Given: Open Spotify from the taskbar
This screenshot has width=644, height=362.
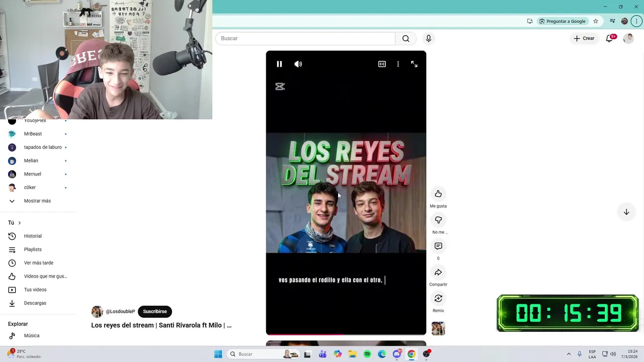Looking at the screenshot, I should click(367, 354).
